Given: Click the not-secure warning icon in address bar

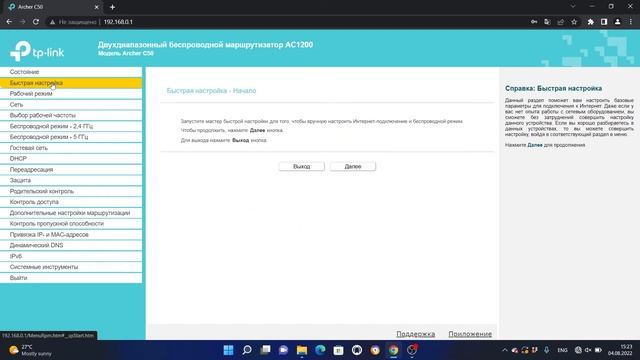Looking at the screenshot, I should click(52, 22).
